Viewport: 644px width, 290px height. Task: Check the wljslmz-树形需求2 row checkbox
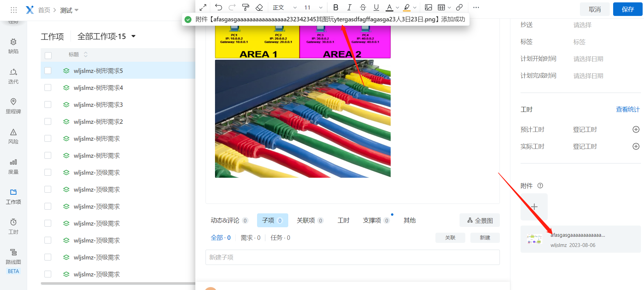48,121
